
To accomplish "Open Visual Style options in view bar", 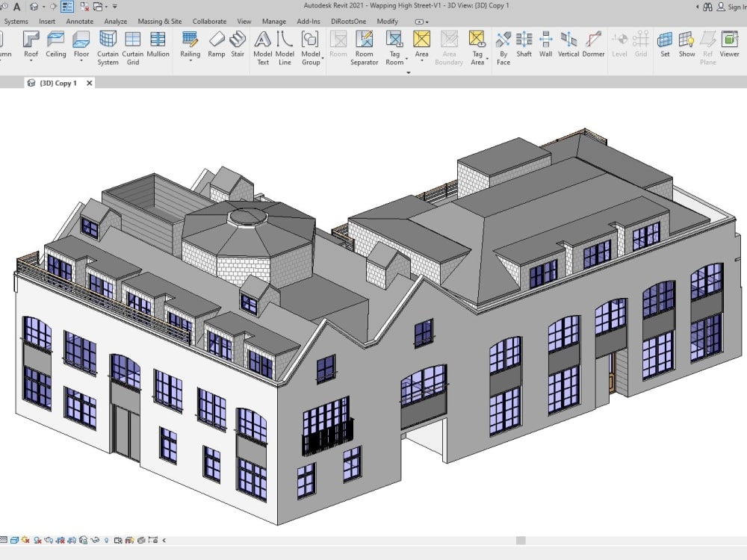I will (x=14, y=540).
